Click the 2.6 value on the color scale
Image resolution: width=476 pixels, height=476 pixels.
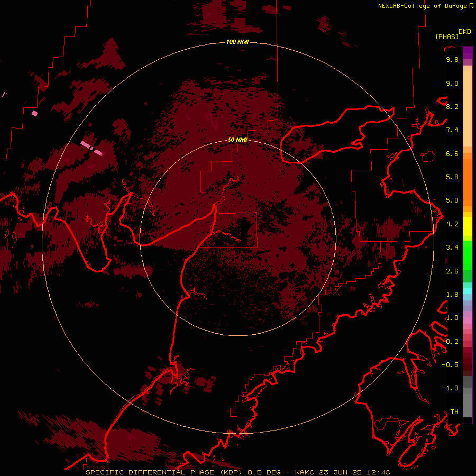452,271
